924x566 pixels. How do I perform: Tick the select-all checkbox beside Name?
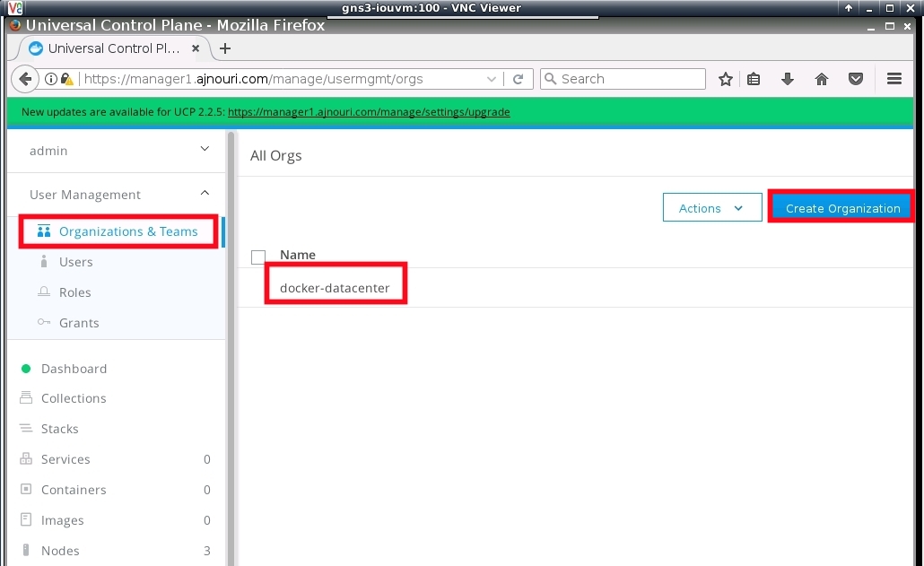coord(258,257)
